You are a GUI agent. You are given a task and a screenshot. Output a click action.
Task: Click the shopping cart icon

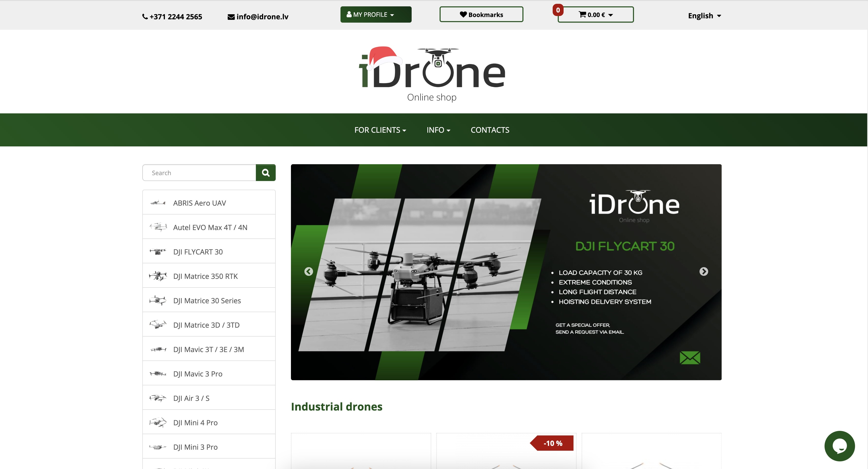582,14
